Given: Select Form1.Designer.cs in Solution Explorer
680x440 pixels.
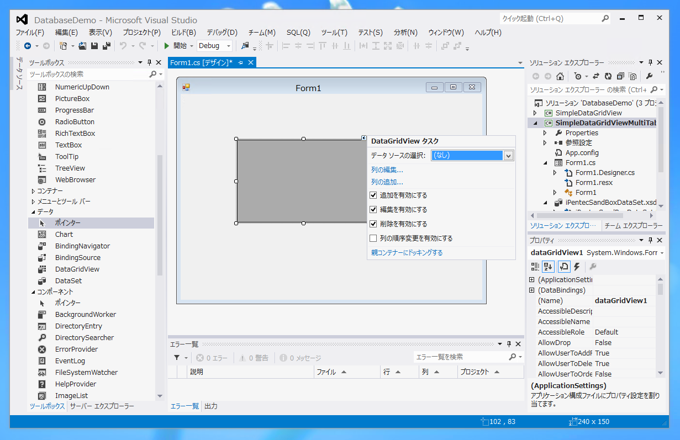Looking at the screenshot, I should (605, 173).
